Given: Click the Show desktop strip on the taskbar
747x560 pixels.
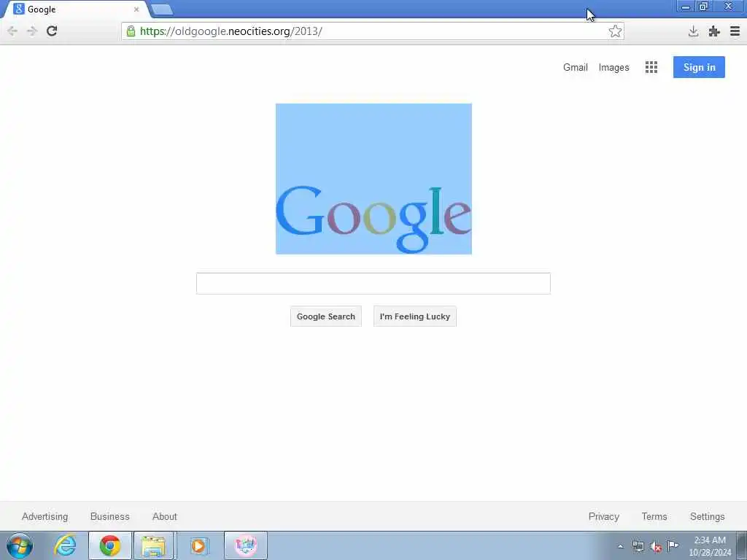Looking at the screenshot, I should pyautogui.click(x=742, y=545).
